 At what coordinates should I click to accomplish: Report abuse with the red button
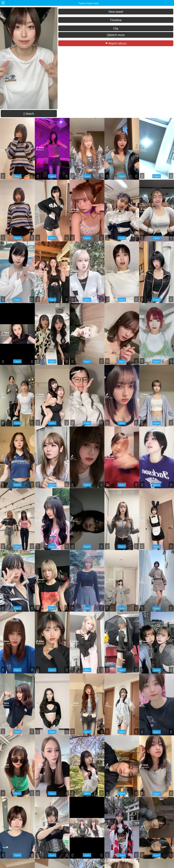tap(116, 43)
